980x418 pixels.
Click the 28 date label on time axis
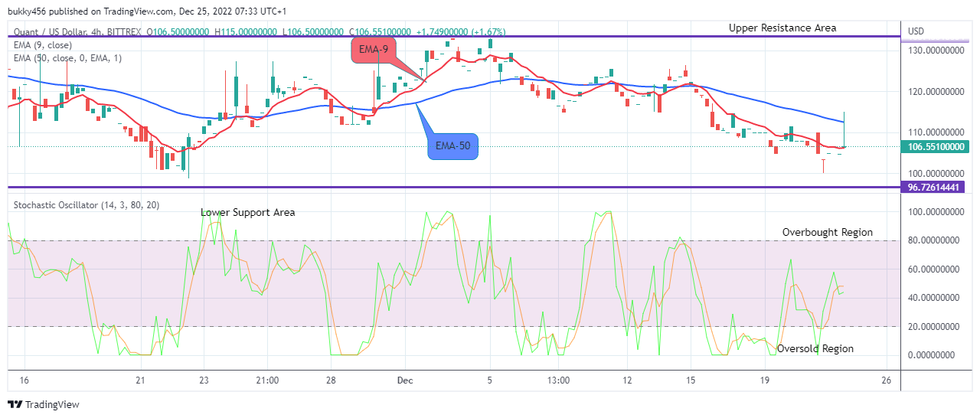[331, 380]
